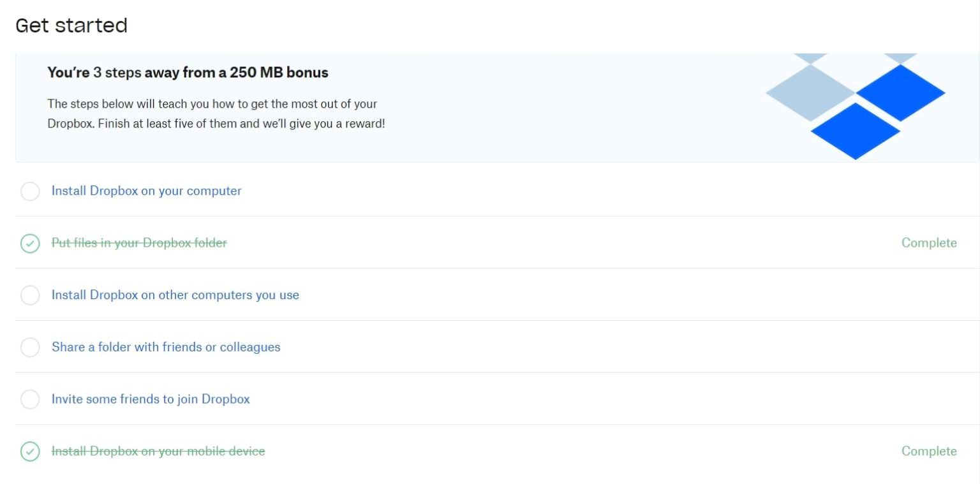
Task: Check the circle for installing on other computers
Action: coord(30,295)
